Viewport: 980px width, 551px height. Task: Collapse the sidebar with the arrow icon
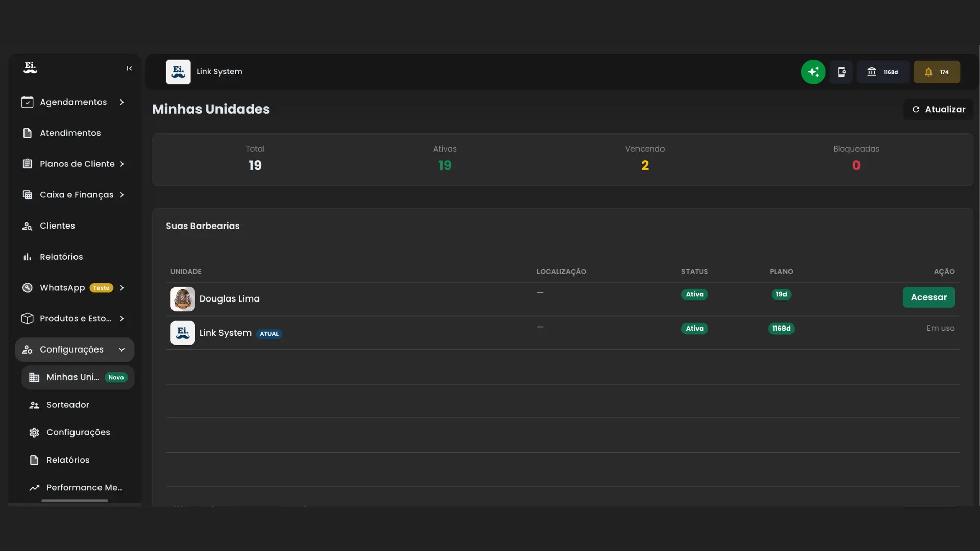[x=129, y=68]
